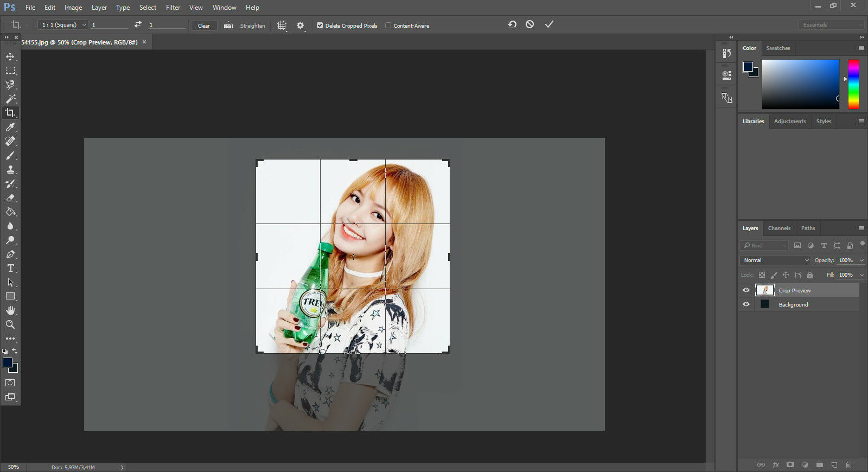The height and width of the screenshot is (472, 868).
Task: Switch to the Channels tab
Action: point(779,228)
